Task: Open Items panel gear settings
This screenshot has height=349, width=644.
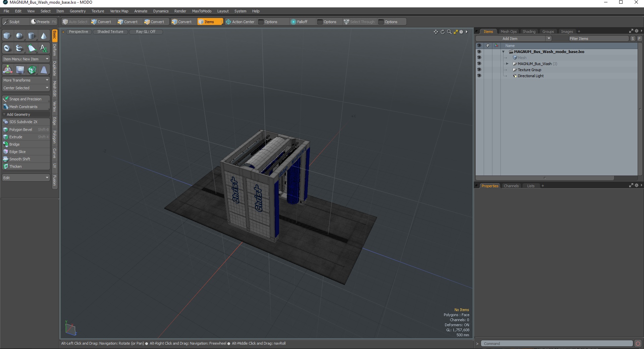Action: 637,31
